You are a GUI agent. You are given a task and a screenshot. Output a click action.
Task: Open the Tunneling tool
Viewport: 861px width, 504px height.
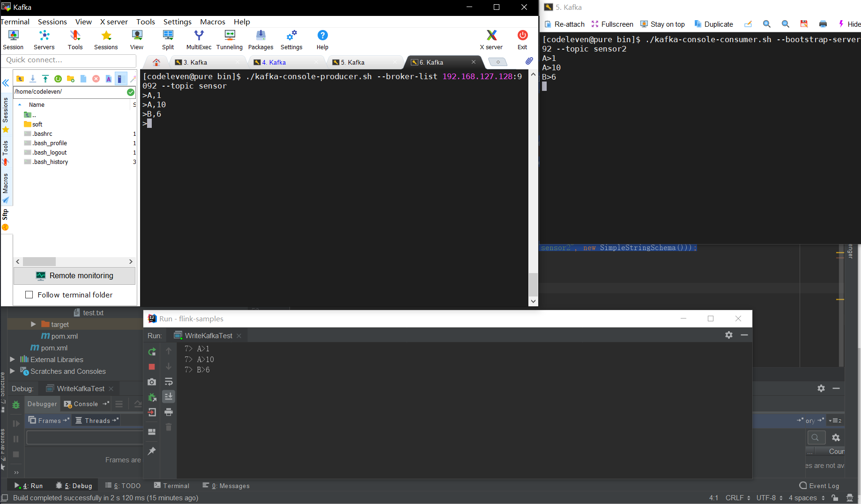(x=230, y=40)
